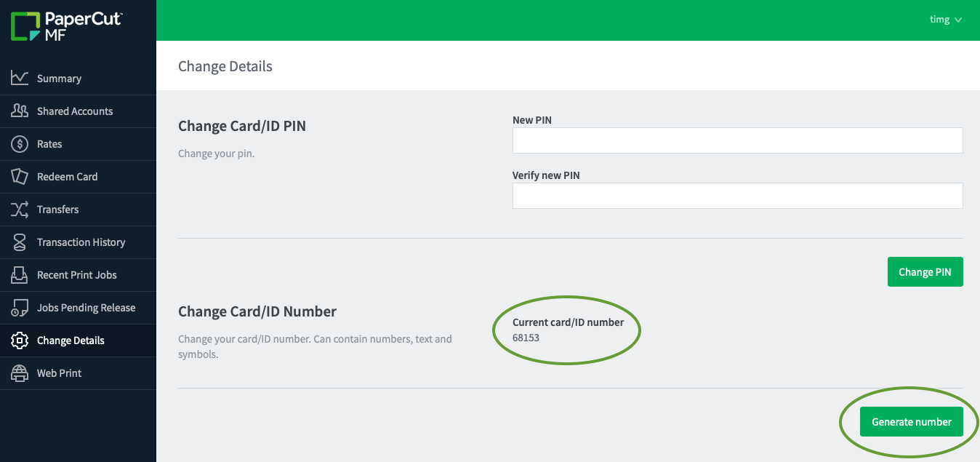Open Web Print page
This screenshot has height=462, width=980.
tap(78, 373)
